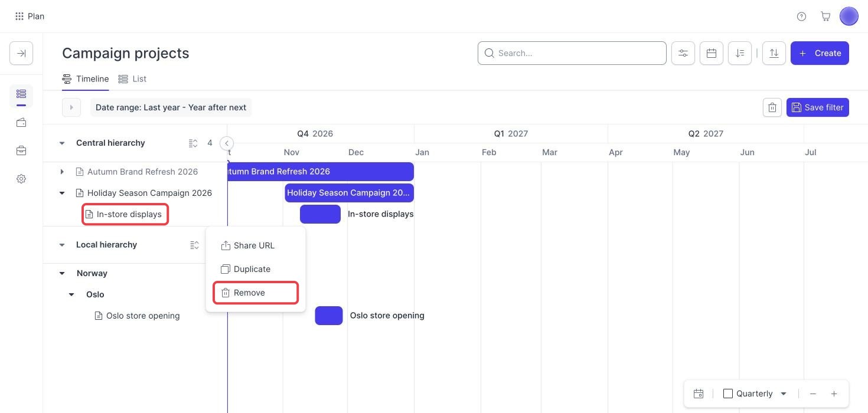Switch to the Timeline tab

[x=86, y=79]
